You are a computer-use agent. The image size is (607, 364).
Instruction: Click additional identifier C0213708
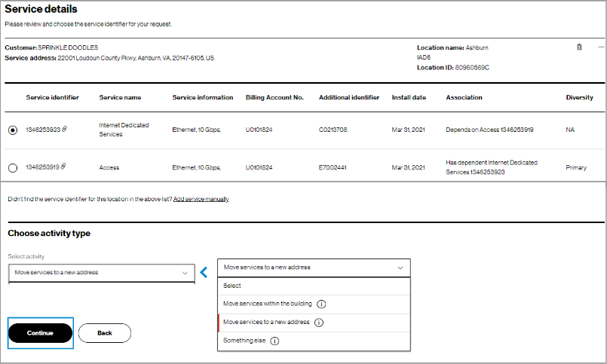click(333, 130)
